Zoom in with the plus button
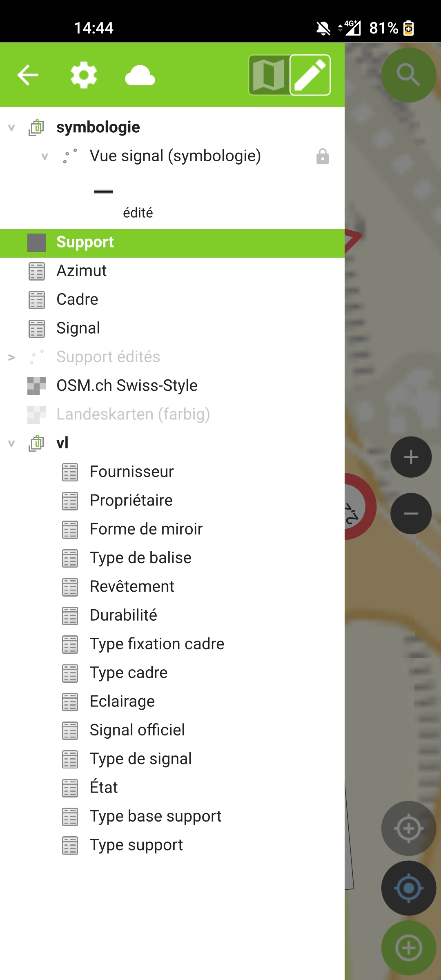This screenshot has width=441, height=980. pyautogui.click(x=411, y=457)
